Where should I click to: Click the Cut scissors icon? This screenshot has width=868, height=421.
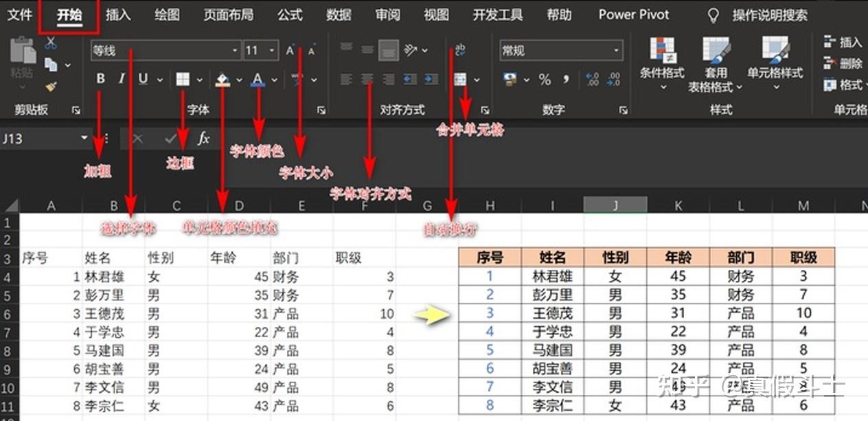(51, 43)
